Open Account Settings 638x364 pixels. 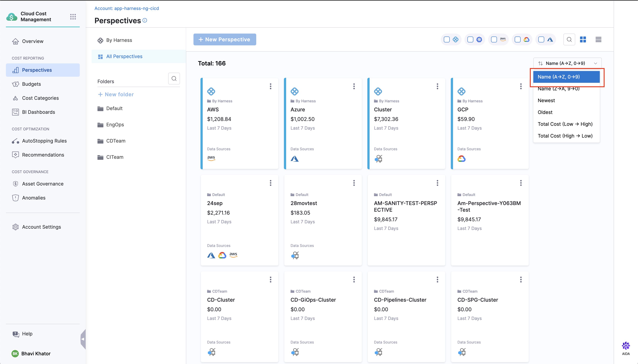(43, 227)
